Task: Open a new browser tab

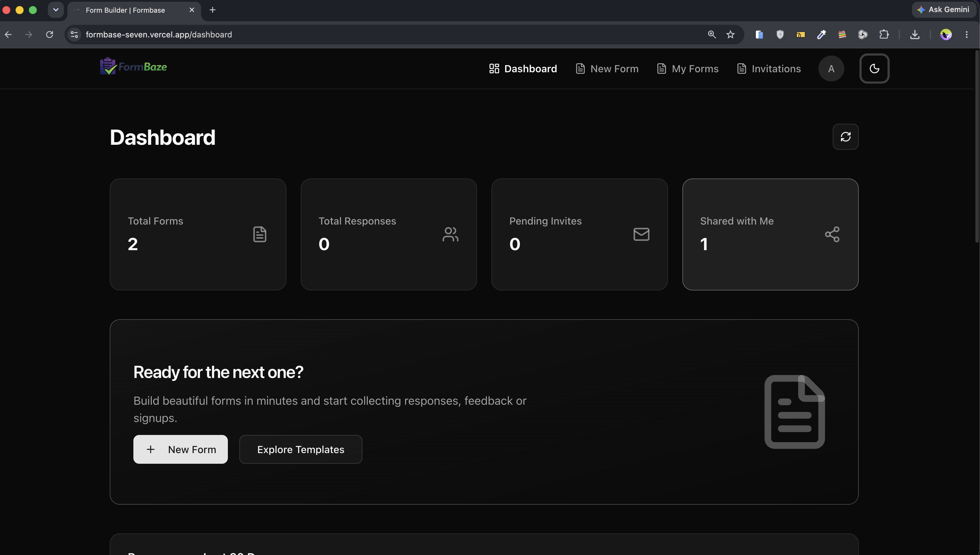Action: pyautogui.click(x=212, y=10)
